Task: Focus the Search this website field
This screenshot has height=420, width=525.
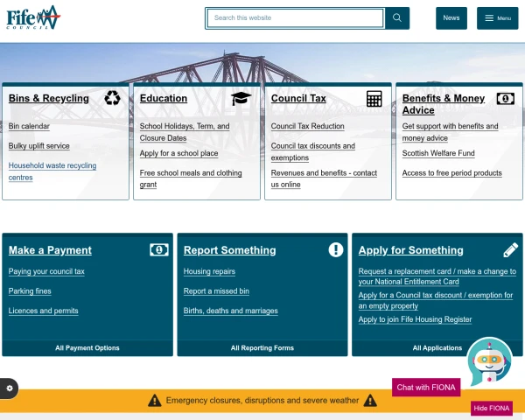Action: (296, 18)
